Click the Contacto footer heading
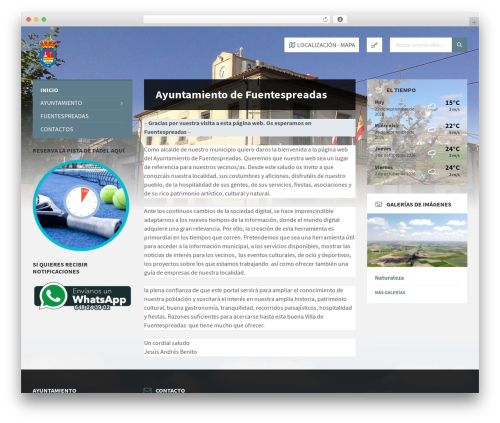This screenshot has width=500, height=423. 170,390
